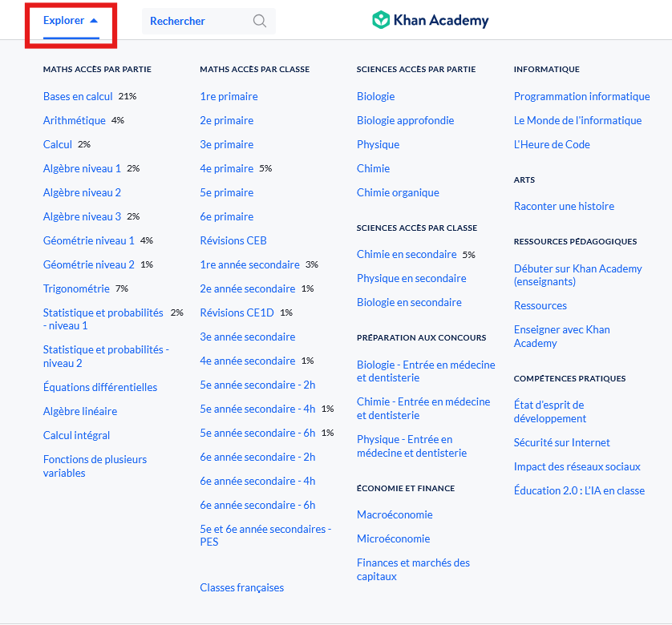Click the search magnifier icon
The width and height of the screenshot is (672, 625).
(259, 21)
